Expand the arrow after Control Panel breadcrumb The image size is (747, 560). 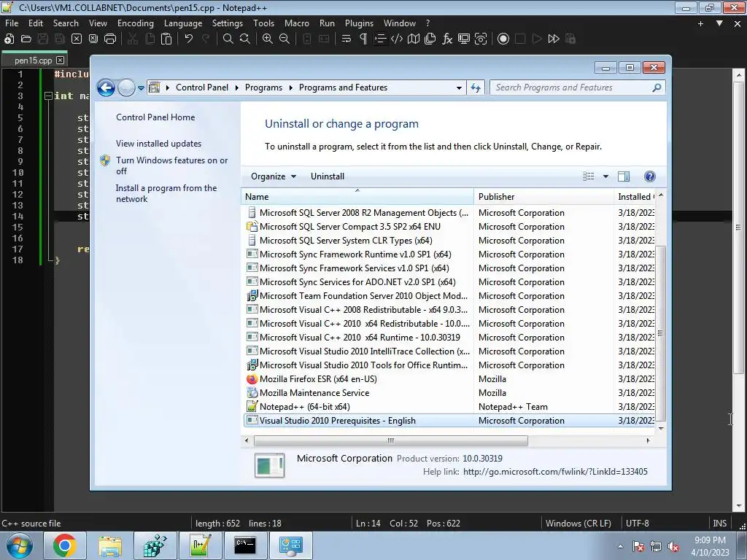click(x=237, y=87)
